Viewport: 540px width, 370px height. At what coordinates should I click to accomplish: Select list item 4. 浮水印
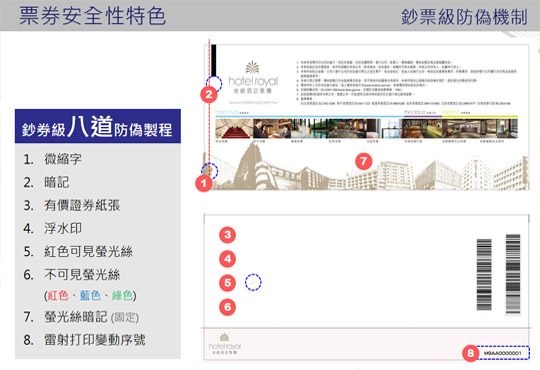click(x=53, y=228)
